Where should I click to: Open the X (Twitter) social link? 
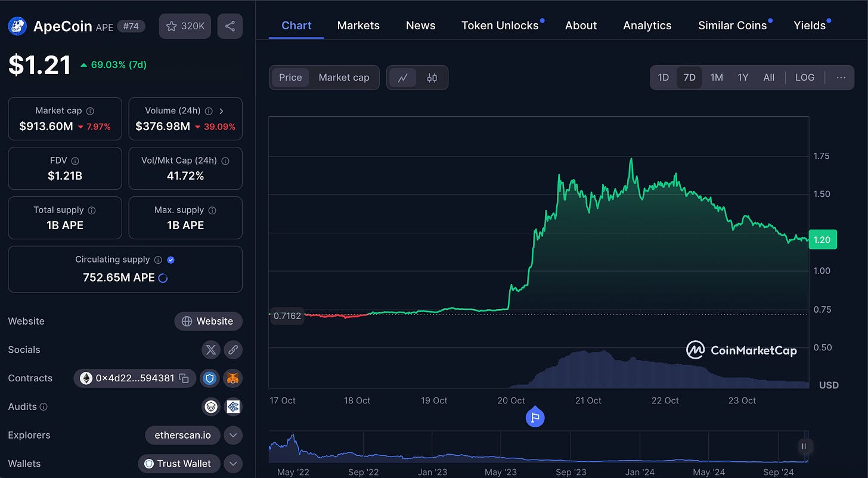[210, 350]
